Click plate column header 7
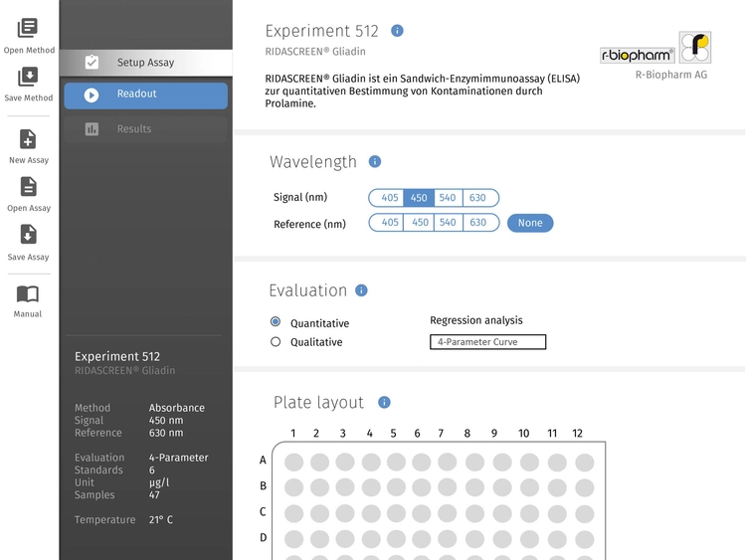 (441, 434)
